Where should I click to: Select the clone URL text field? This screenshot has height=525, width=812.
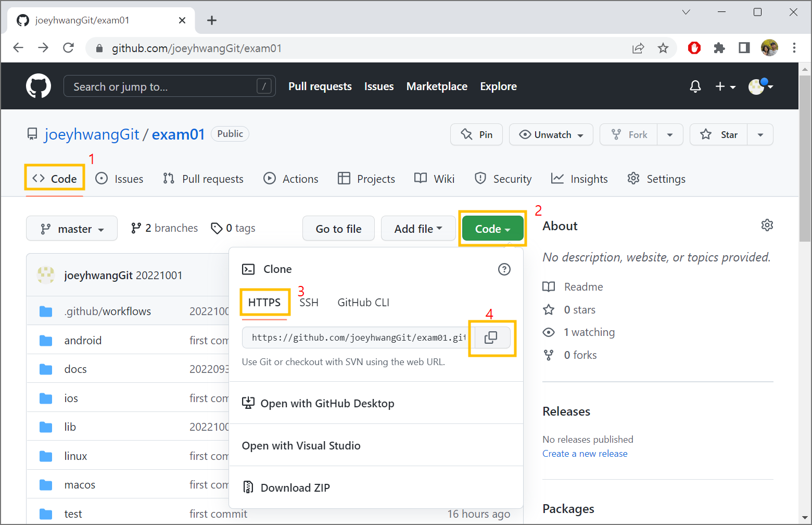[x=358, y=337]
